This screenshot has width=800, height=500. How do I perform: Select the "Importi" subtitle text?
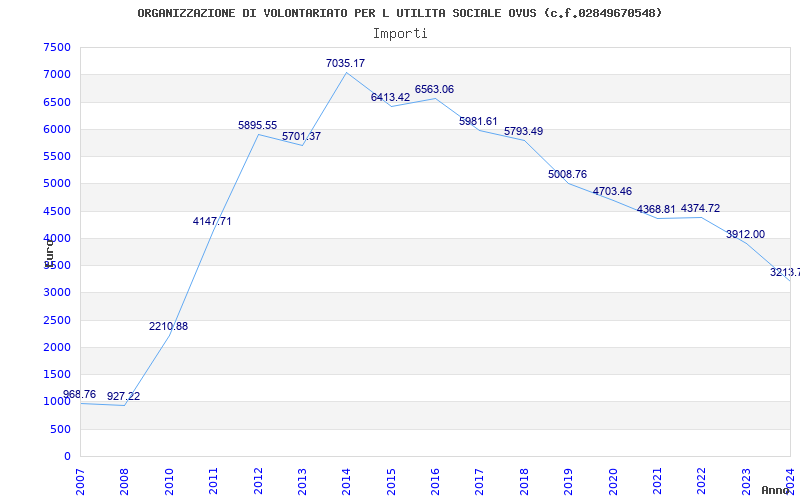[400, 34]
